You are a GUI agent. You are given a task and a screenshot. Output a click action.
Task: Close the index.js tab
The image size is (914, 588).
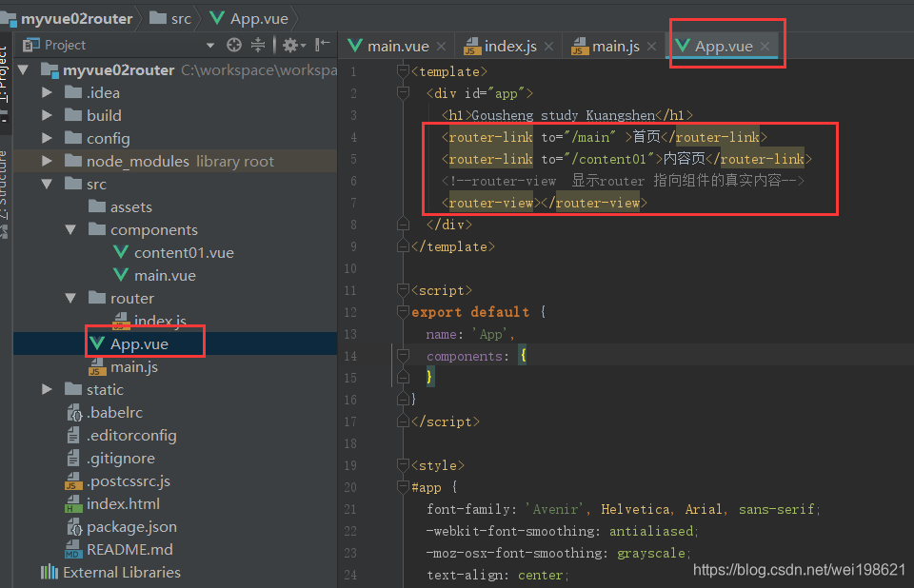click(548, 46)
